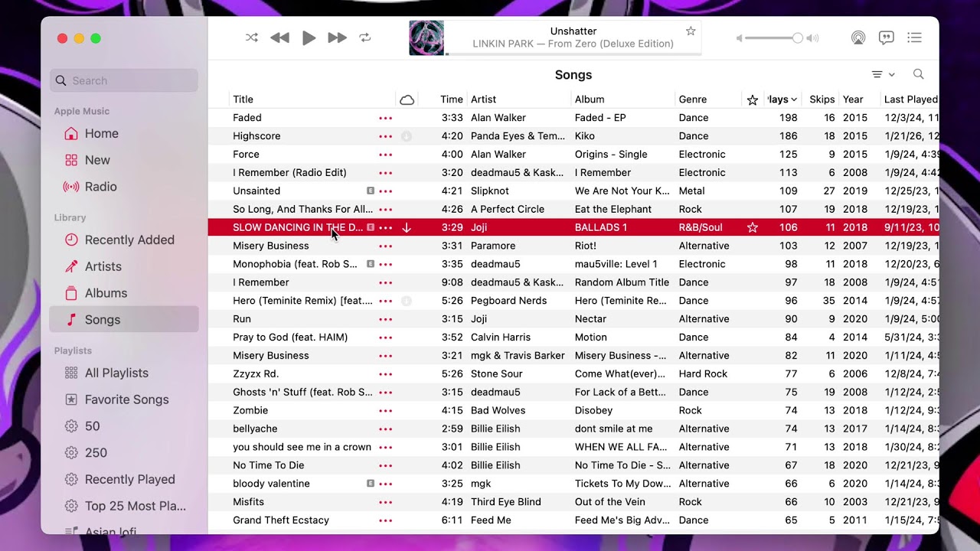980x551 pixels.
Task: Open more options for Faded
Action: [x=385, y=118]
